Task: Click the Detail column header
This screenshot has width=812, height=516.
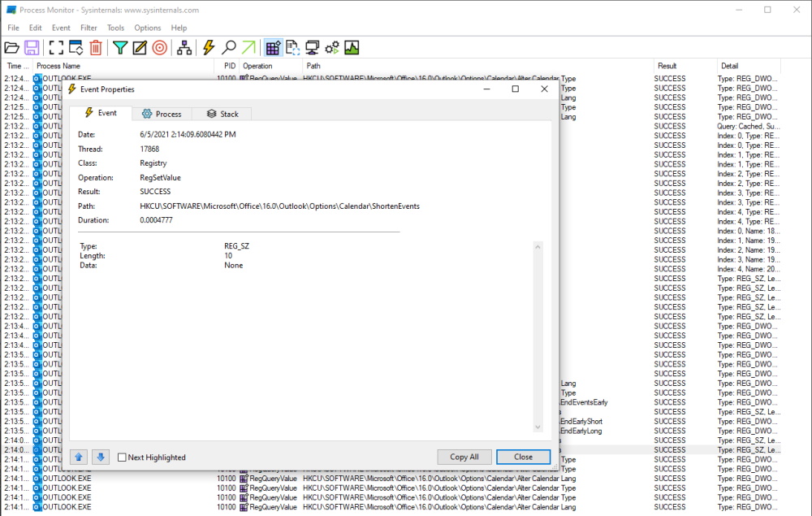Action: [x=749, y=66]
